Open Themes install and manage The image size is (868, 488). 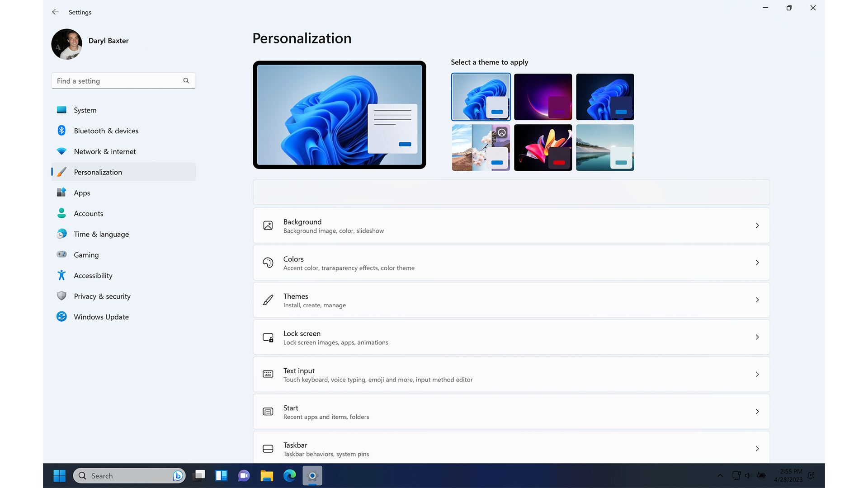pos(511,300)
